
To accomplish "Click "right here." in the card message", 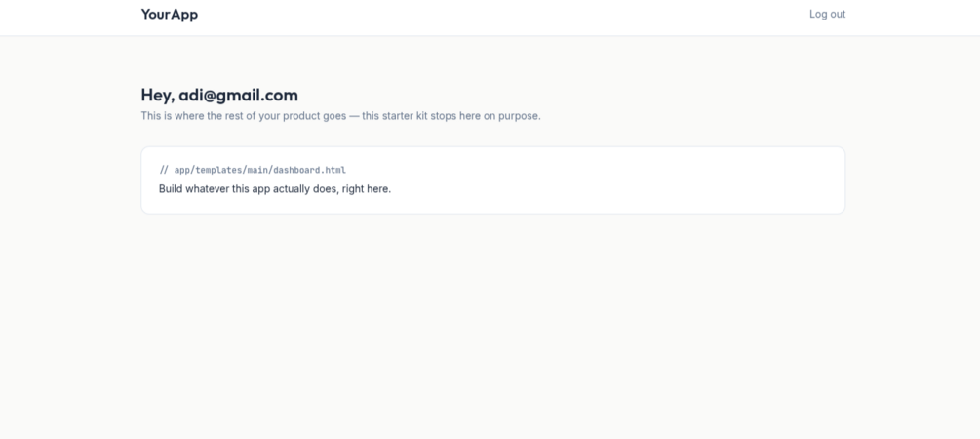I will pyautogui.click(x=367, y=189).
